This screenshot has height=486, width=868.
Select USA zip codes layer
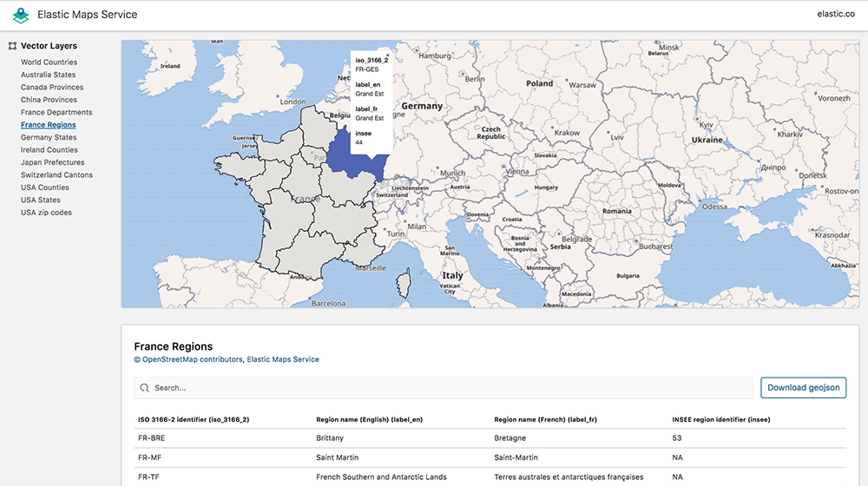pos(46,213)
